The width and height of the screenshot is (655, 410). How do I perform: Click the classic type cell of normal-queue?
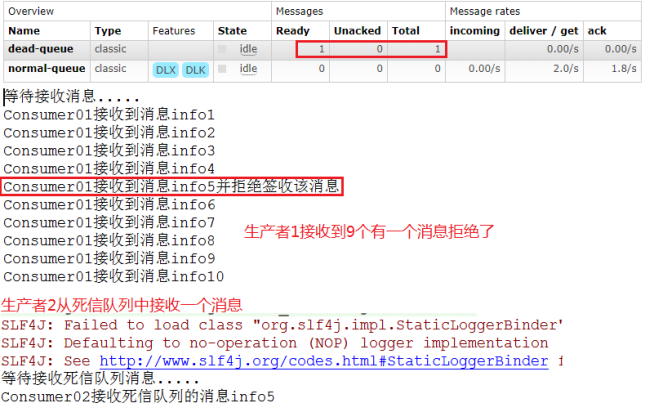coord(110,69)
